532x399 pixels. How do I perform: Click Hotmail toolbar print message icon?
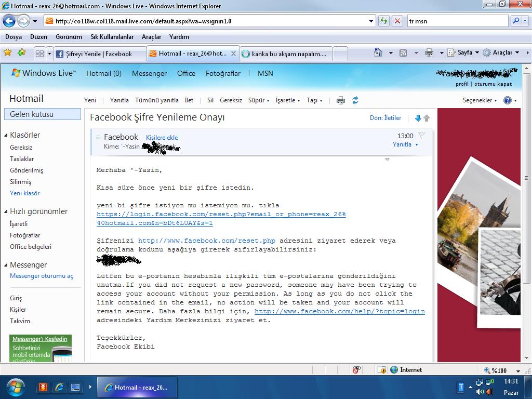pyautogui.click(x=341, y=100)
